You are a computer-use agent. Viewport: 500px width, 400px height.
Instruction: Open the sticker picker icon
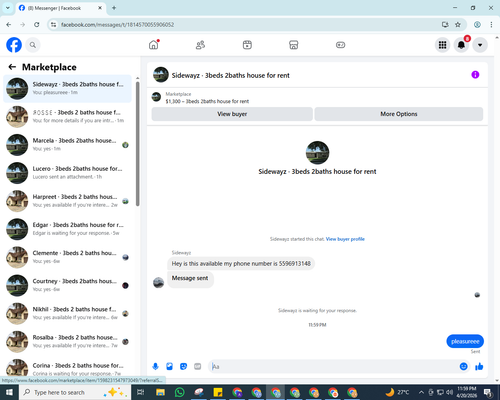click(183, 367)
